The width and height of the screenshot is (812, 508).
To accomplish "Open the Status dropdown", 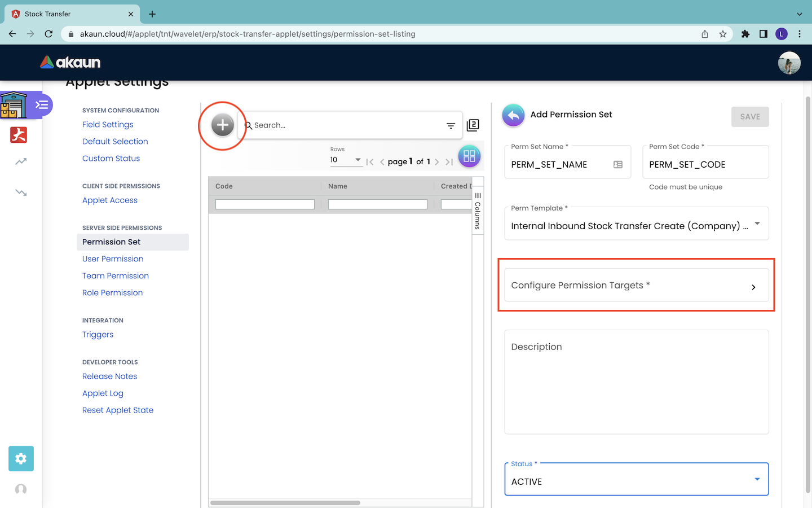I will (757, 480).
